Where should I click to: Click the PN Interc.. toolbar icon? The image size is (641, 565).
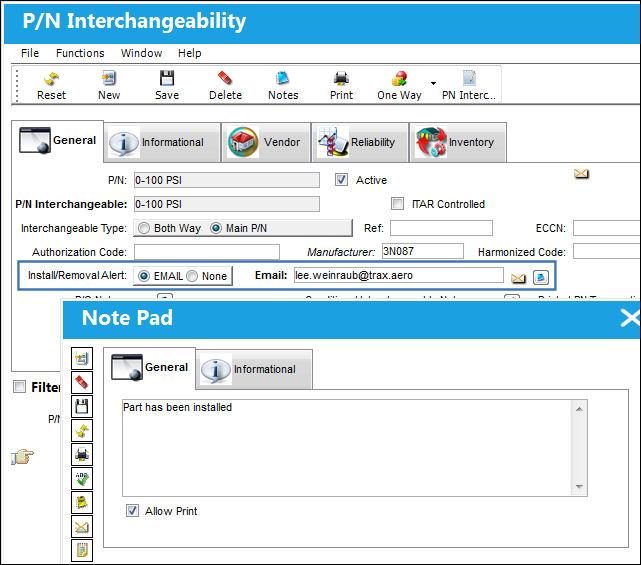(x=468, y=85)
